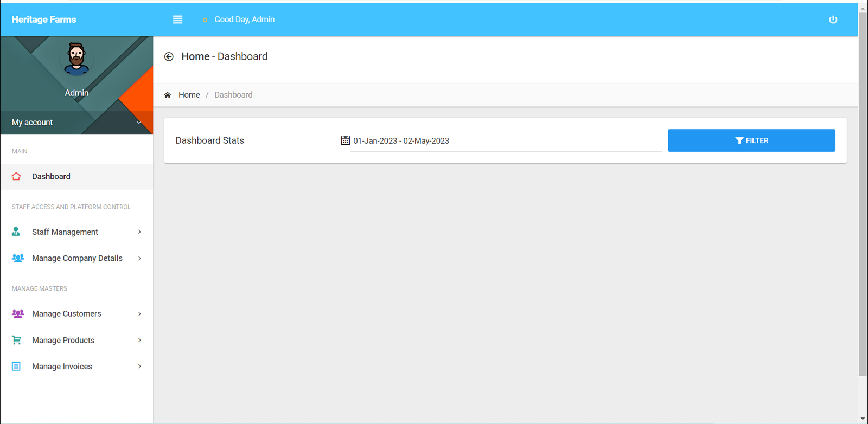Click the calendar icon beside date range
868x424 pixels.
pyautogui.click(x=345, y=140)
